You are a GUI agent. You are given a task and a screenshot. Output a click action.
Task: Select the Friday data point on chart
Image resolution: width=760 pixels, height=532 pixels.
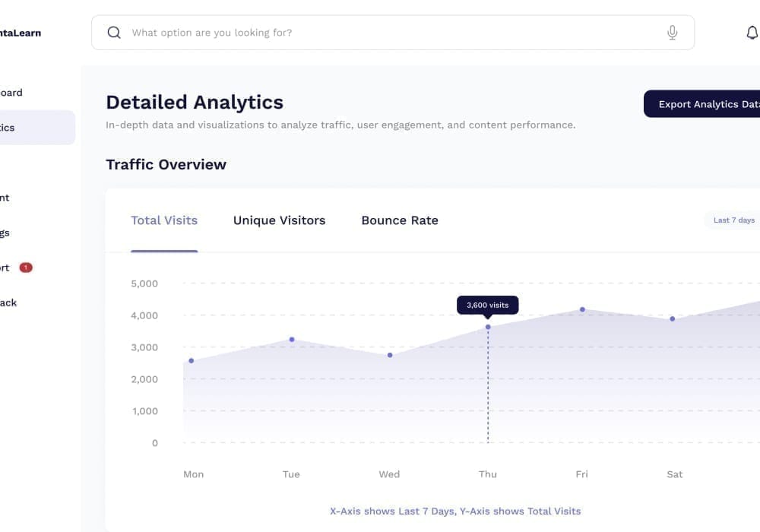point(582,309)
